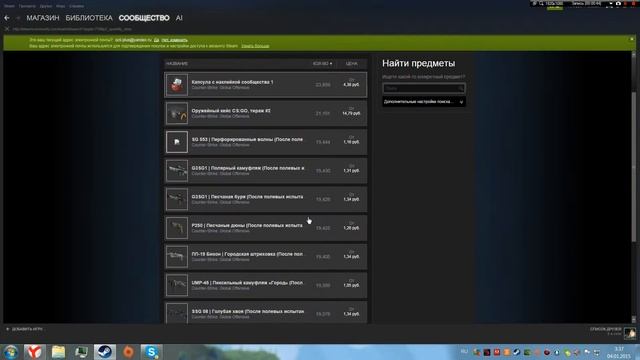640x360 pixels.
Task: Launch Yandex browser from taskbar
Action: point(35,352)
